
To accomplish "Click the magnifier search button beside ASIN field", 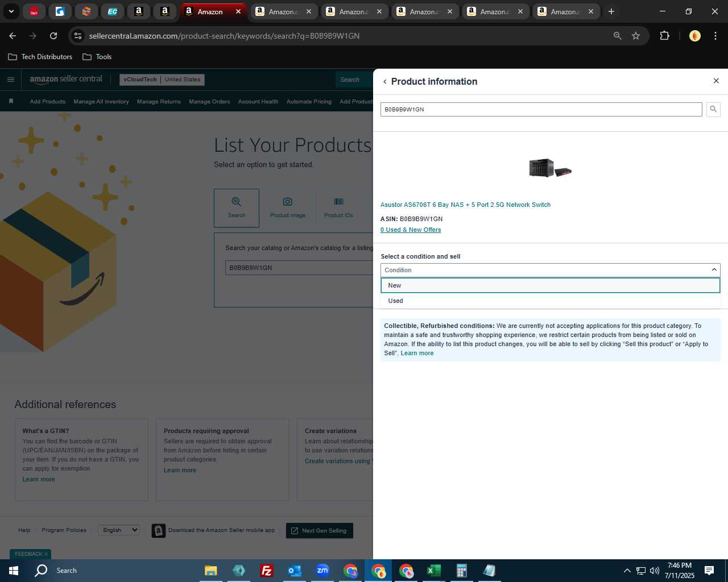I will pos(713,109).
